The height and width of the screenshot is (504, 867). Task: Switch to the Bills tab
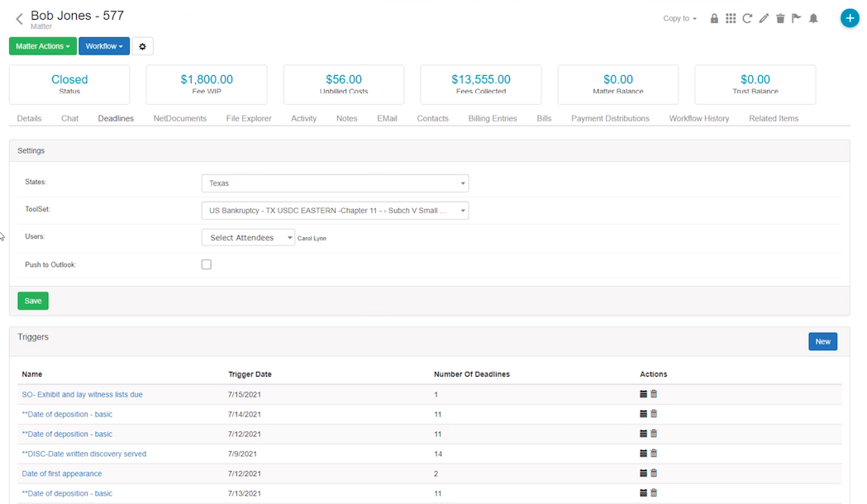tap(544, 118)
